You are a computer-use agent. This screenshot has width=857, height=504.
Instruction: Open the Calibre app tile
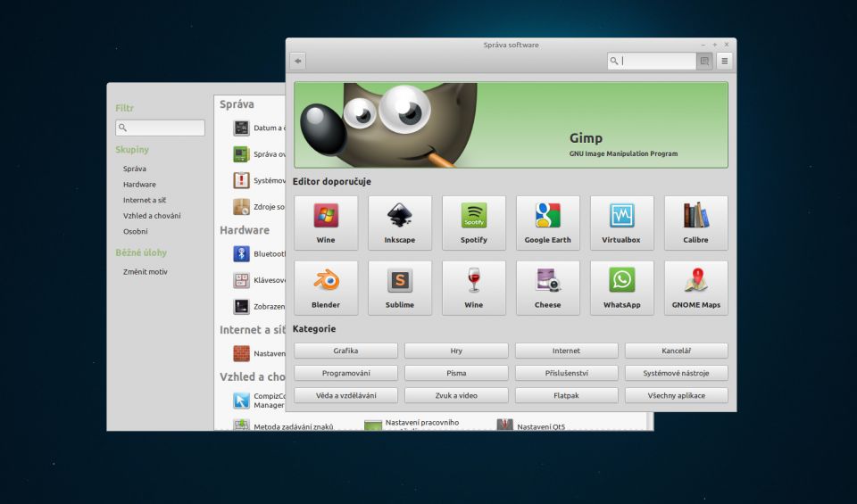(695, 223)
